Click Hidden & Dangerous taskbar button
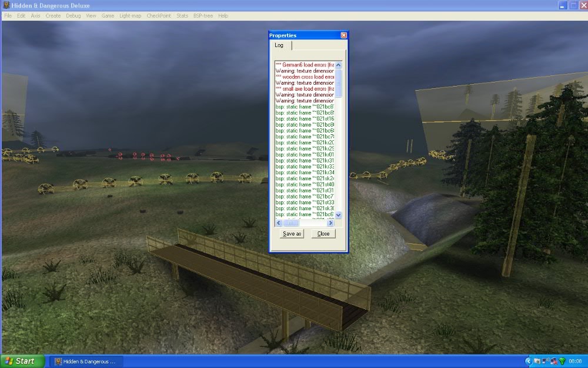 tap(86, 362)
